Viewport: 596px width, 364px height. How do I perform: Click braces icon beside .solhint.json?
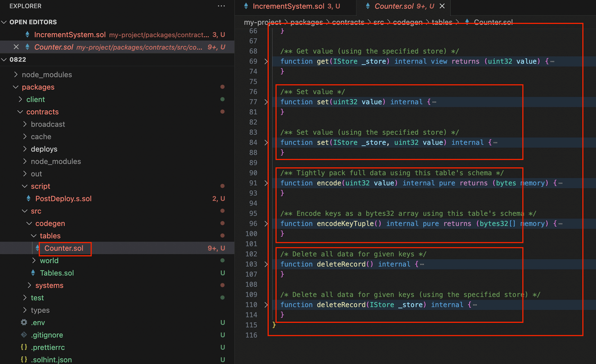pyautogui.click(x=24, y=360)
